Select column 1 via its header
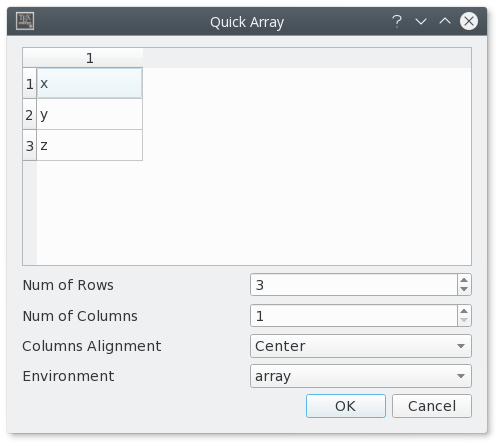The height and width of the screenshot is (446, 500). click(90, 58)
